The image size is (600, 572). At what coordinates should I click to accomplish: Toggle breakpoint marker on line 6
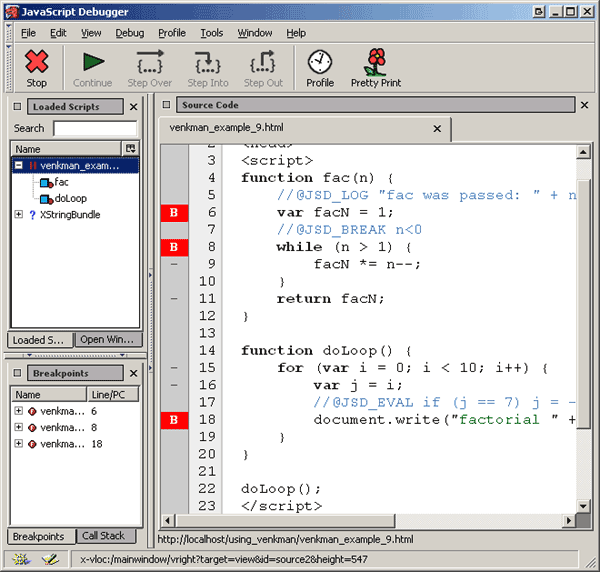click(174, 212)
